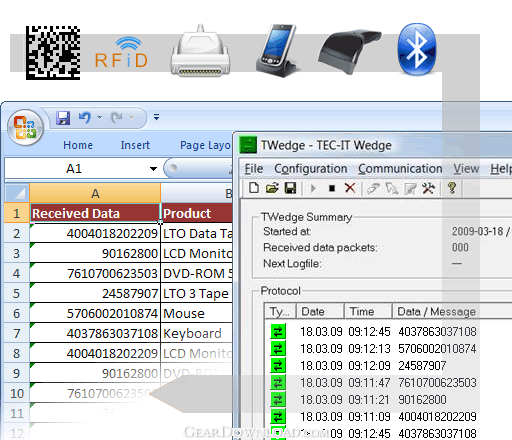512x440 pixels.
Task: Select row 5 header in Excel
Action: (17, 293)
